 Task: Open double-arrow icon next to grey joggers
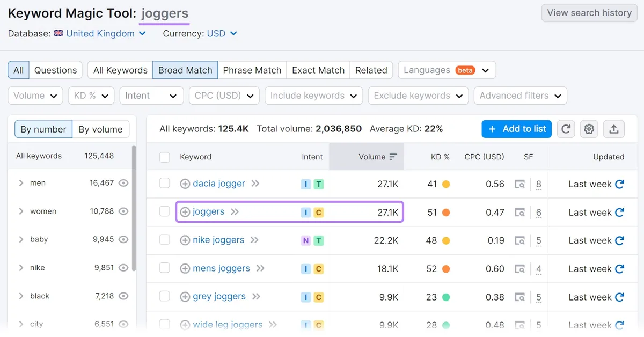256,296
